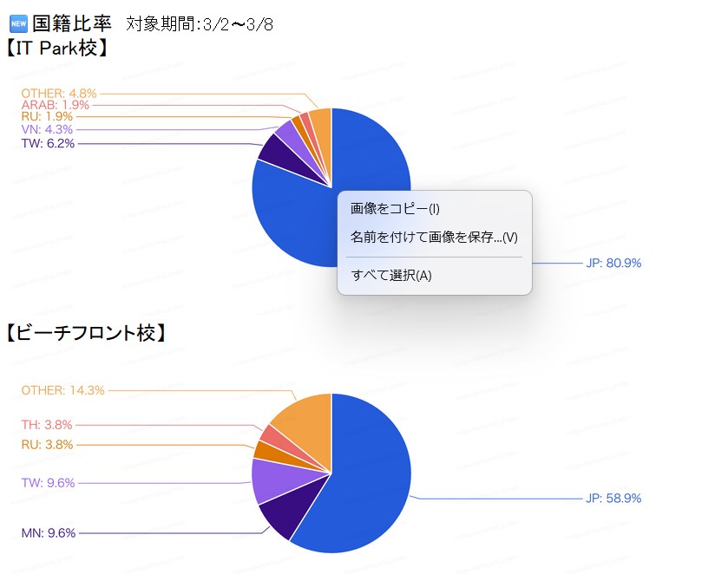Viewport: 728px width, 574px height.
Task: Click the OTHER: 14.3% label
Action: (x=62, y=391)
